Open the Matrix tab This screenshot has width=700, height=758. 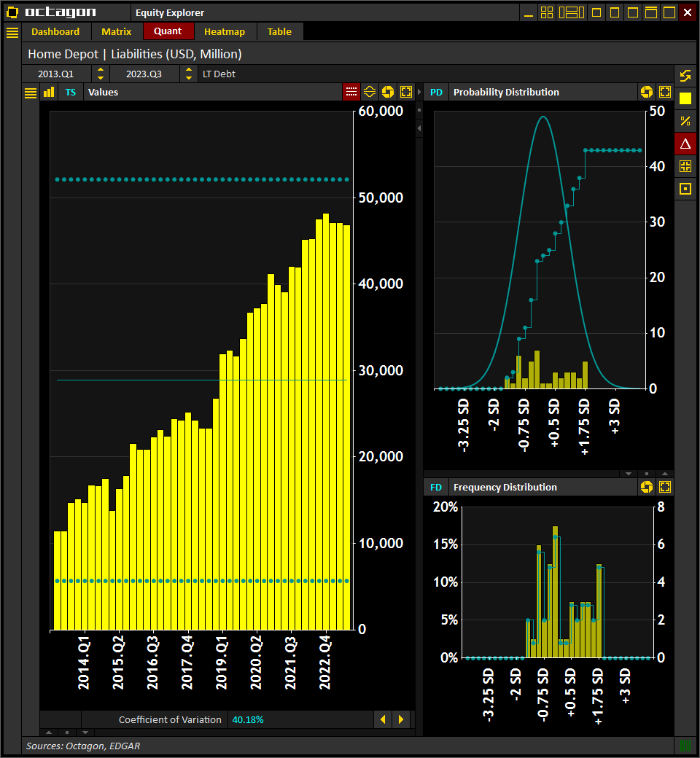[x=117, y=31]
